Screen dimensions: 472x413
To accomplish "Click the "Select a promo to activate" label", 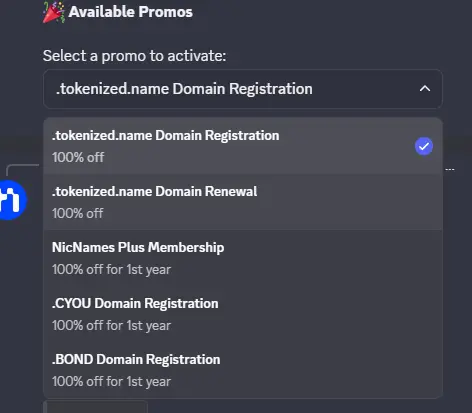I will 134,56.
